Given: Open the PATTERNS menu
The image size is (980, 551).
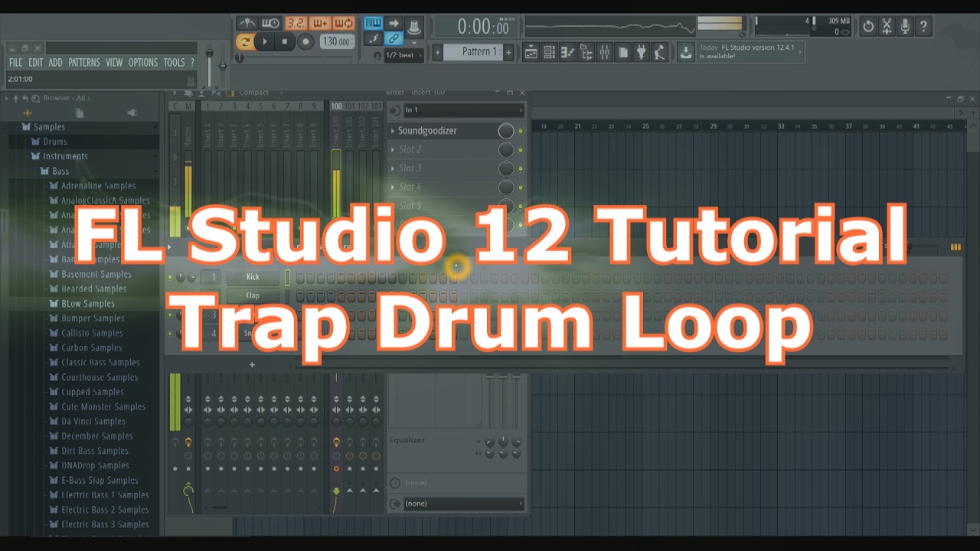Looking at the screenshot, I should 84,63.
